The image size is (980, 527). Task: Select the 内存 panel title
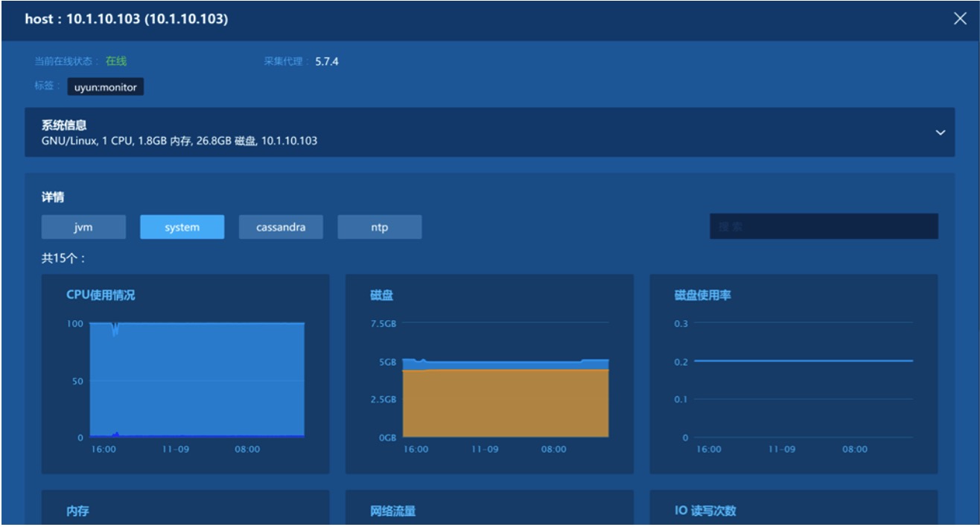(x=78, y=511)
